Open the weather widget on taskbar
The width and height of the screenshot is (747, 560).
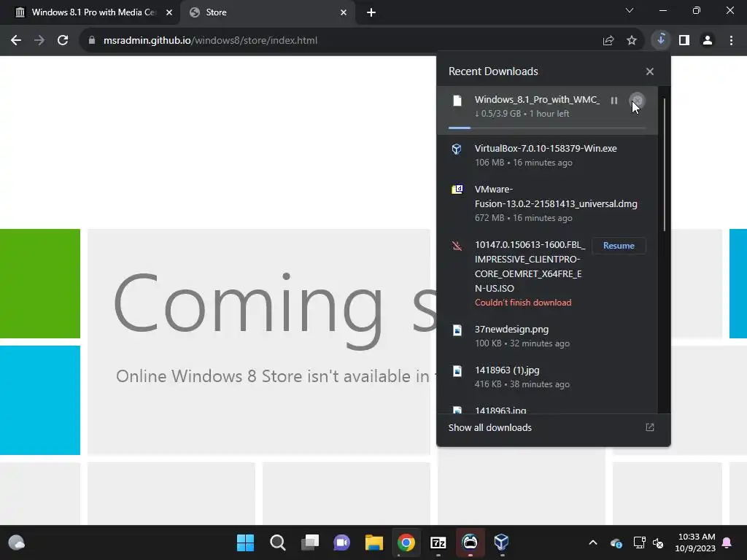[17, 542]
